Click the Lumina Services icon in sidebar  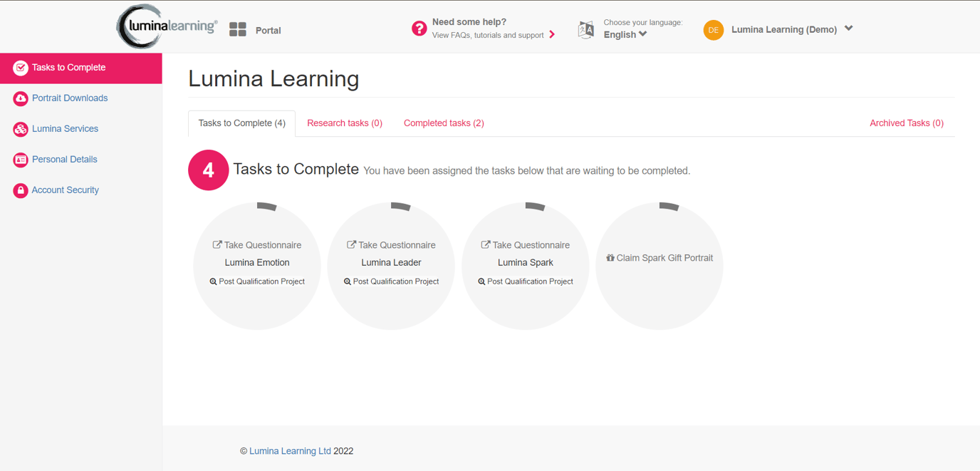(x=21, y=129)
